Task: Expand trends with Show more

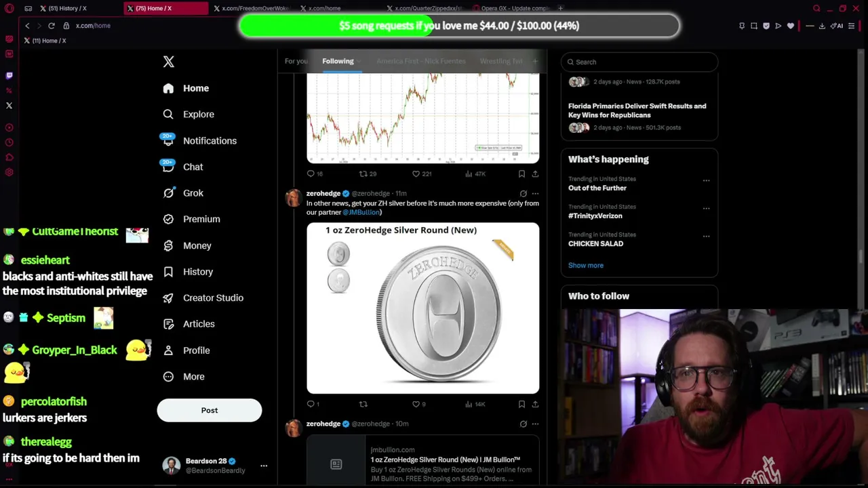Action: pos(586,266)
